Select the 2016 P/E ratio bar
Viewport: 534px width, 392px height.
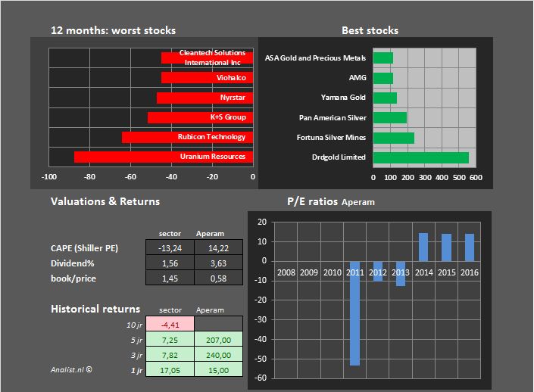pos(470,247)
